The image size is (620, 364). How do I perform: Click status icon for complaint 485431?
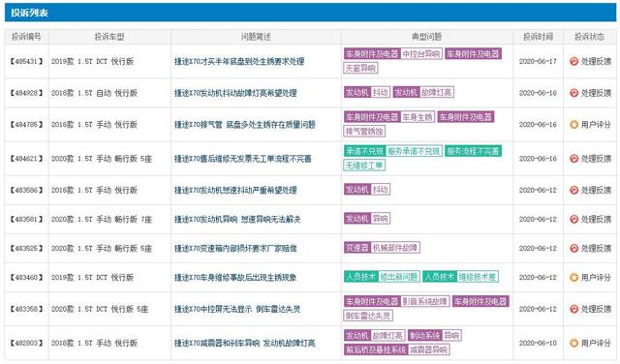click(x=573, y=61)
